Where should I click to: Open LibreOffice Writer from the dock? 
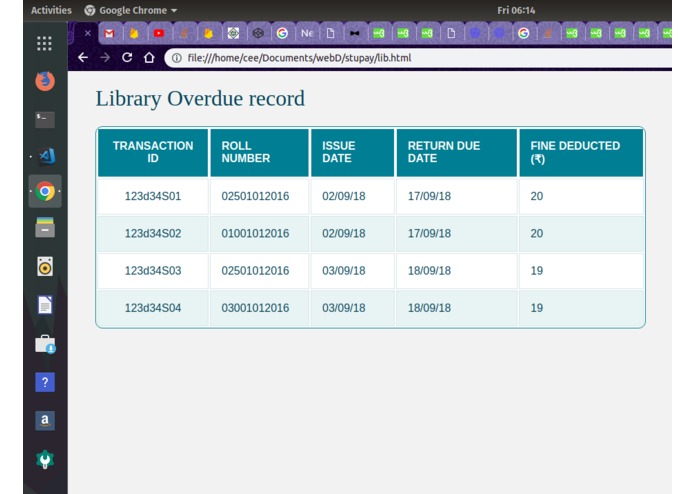[x=45, y=305]
